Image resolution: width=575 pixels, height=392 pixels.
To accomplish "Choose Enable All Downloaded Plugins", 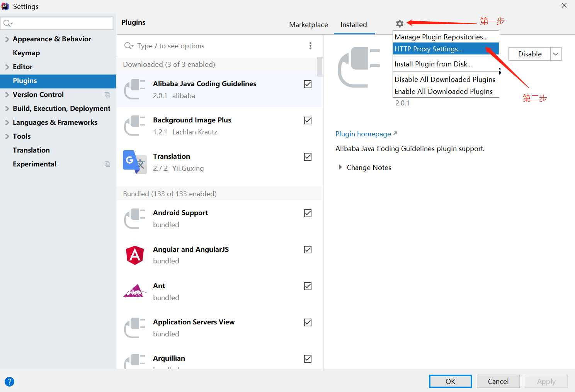I will 446,92.
